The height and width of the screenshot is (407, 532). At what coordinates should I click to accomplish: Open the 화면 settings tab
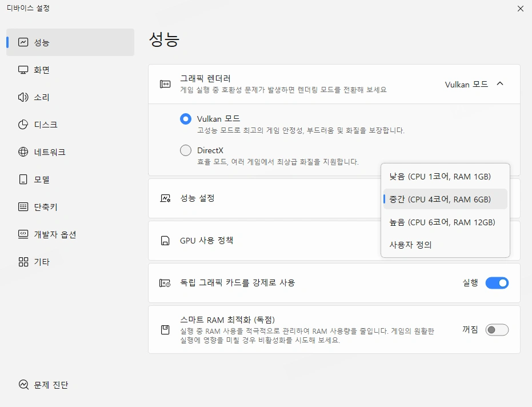click(70, 70)
